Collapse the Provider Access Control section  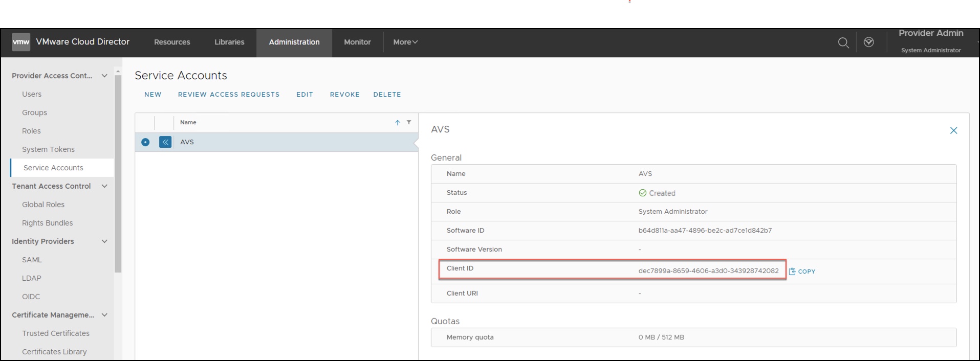tap(104, 76)
